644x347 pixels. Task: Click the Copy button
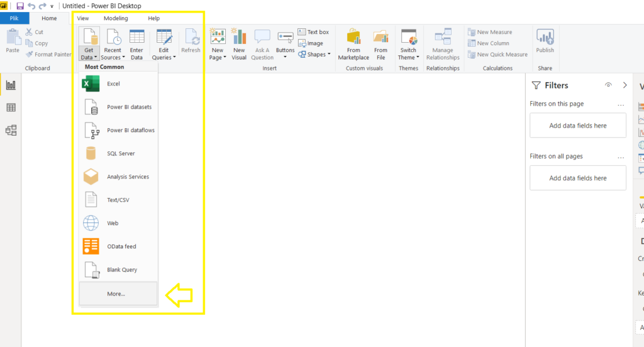[x=36, y=43]
